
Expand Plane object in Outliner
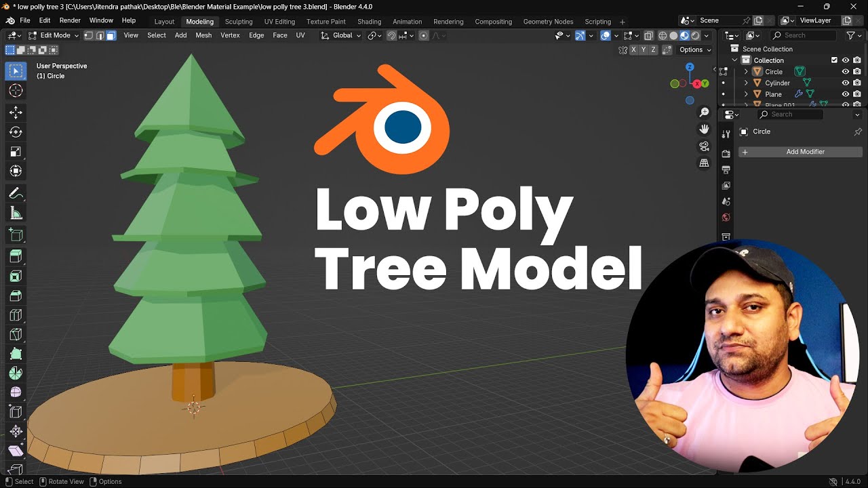(746, 94)
